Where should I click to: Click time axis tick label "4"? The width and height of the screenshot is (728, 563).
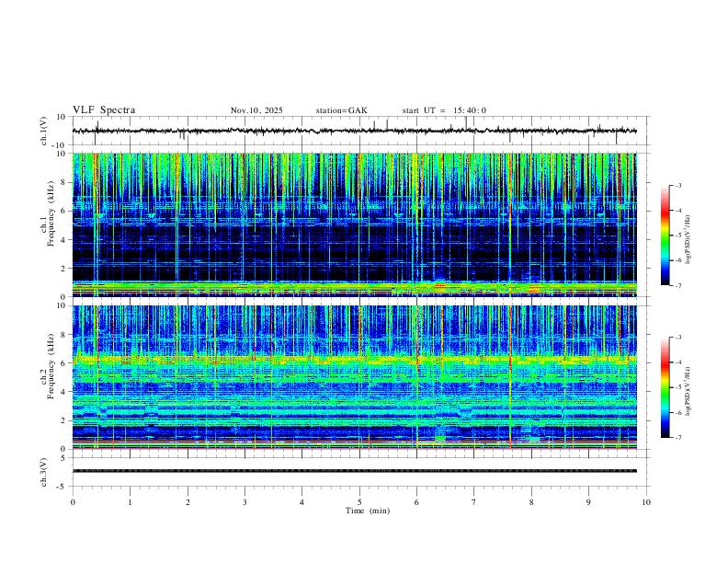point(301,502)
